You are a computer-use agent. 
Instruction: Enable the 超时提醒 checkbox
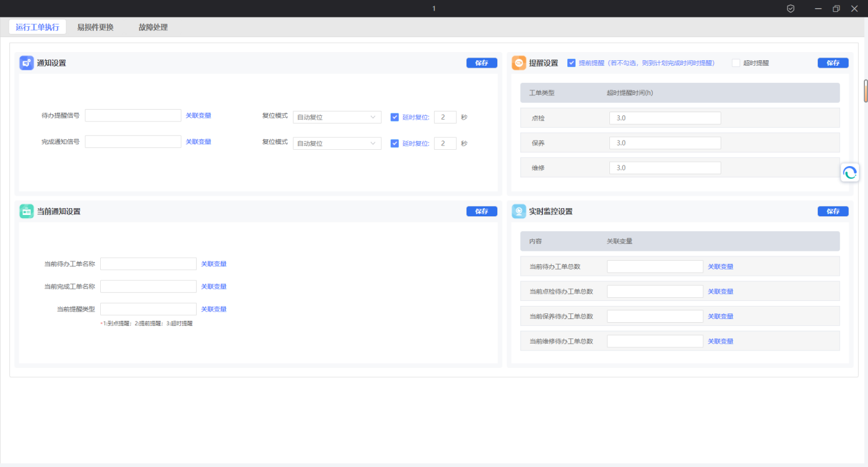pos(736,63)
